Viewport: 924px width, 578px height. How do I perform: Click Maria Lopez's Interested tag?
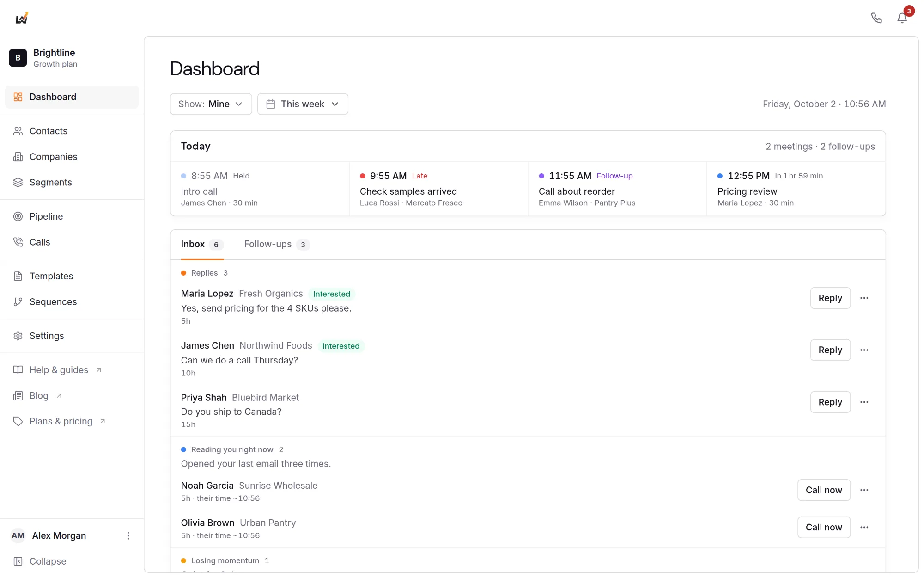point(332,294)
